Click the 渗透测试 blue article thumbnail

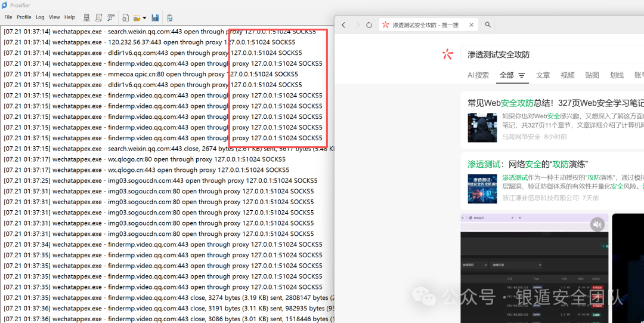(x=482, y=189)
